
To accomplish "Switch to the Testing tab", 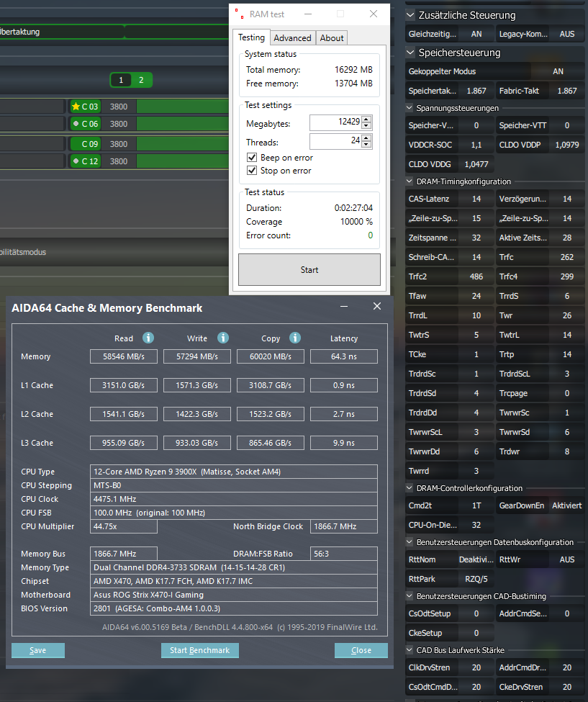I will 251,37.
